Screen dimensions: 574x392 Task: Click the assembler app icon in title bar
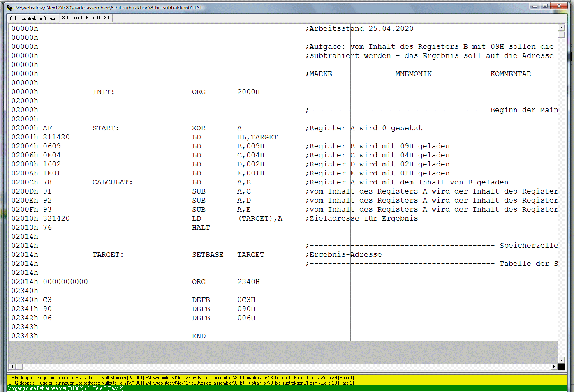(9, 7)
